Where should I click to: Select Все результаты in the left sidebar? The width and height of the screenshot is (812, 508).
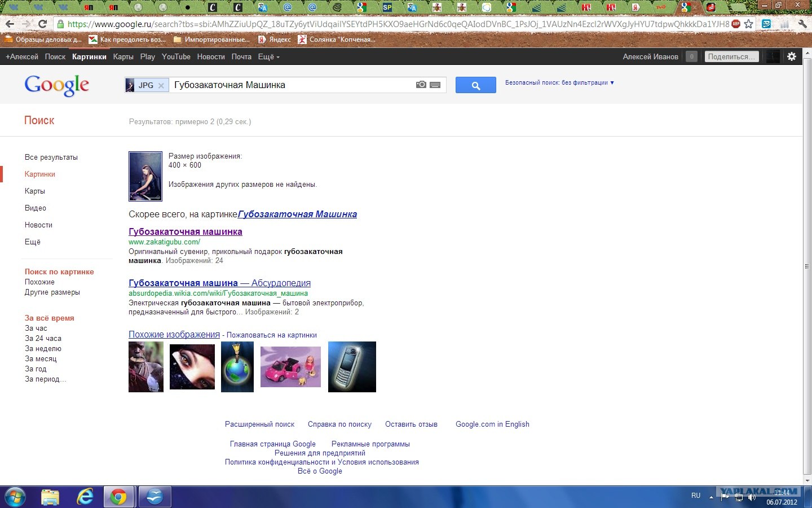tap(51, 157)
